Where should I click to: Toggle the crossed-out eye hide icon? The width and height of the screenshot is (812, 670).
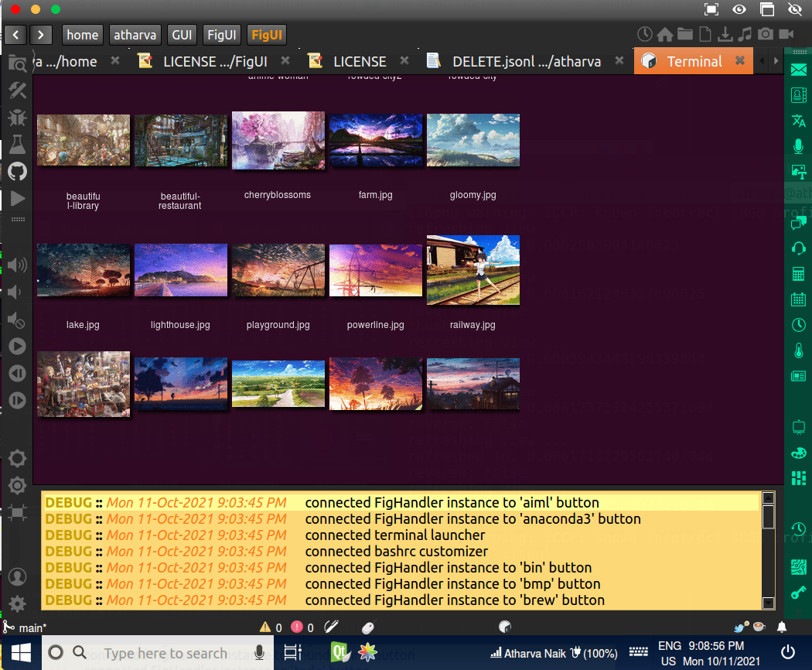click(794, 9)
